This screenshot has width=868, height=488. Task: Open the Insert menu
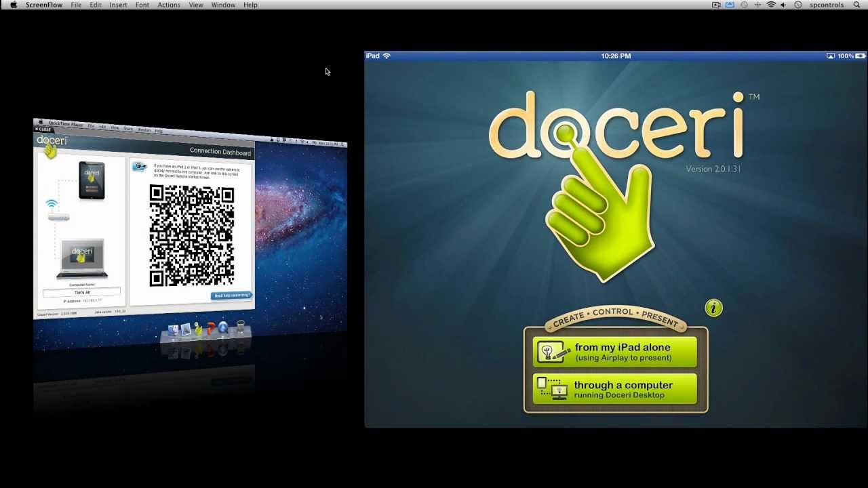[118, 5]
